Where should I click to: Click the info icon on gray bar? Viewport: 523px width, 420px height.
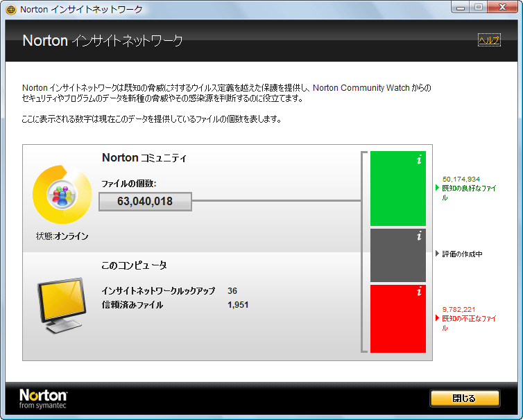[419, 236]
